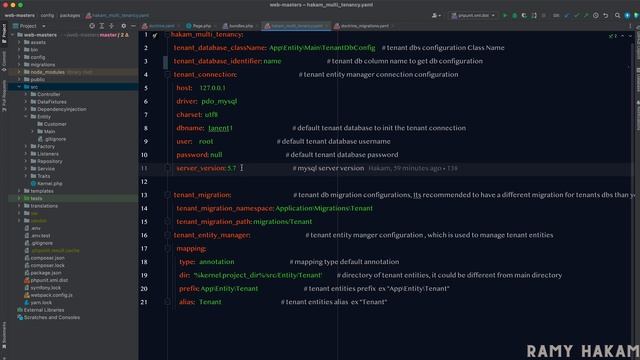Viewport: 640px width, 360px height.
Task: Click server_version value 5.7
Action: pos(232,168)
